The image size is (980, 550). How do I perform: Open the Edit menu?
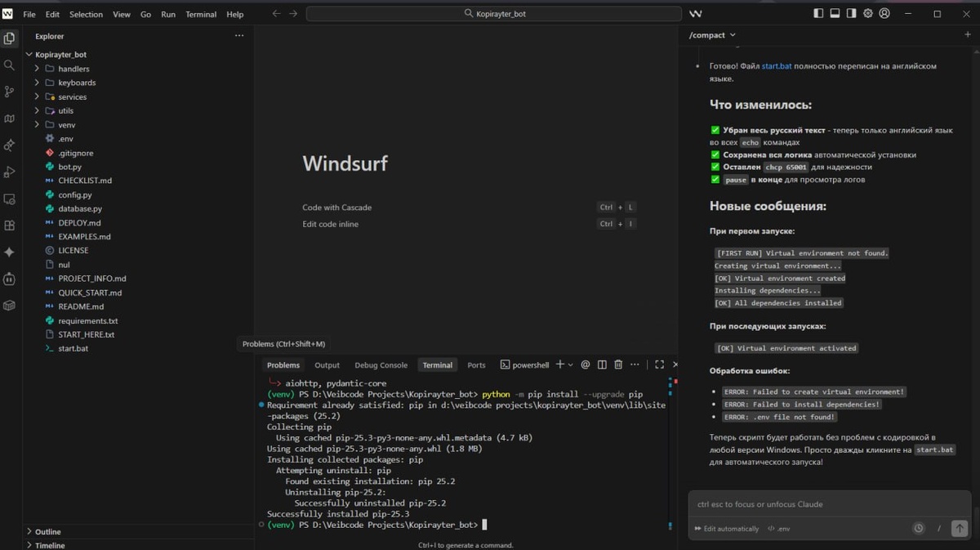(52, 14)
